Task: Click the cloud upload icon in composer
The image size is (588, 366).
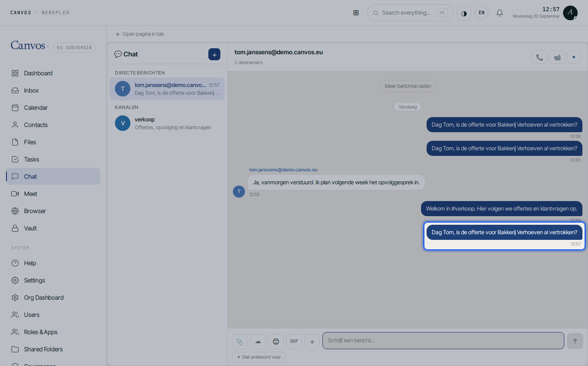Action: (258, 341)
